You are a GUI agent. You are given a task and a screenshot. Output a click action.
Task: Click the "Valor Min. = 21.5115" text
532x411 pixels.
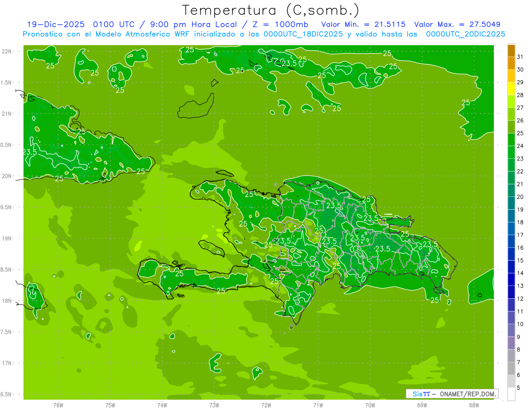pyautogui.click(x=363, y=24)
